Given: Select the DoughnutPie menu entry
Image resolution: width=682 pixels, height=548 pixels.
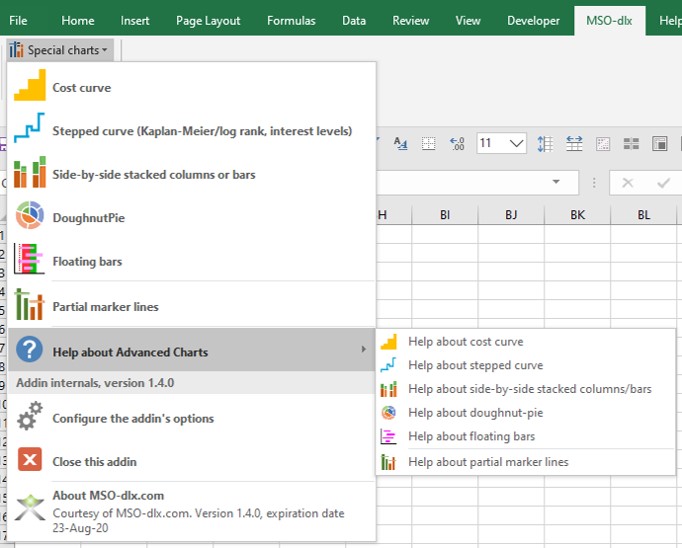Looking at the screenshot, I should (x=191, y=216).
